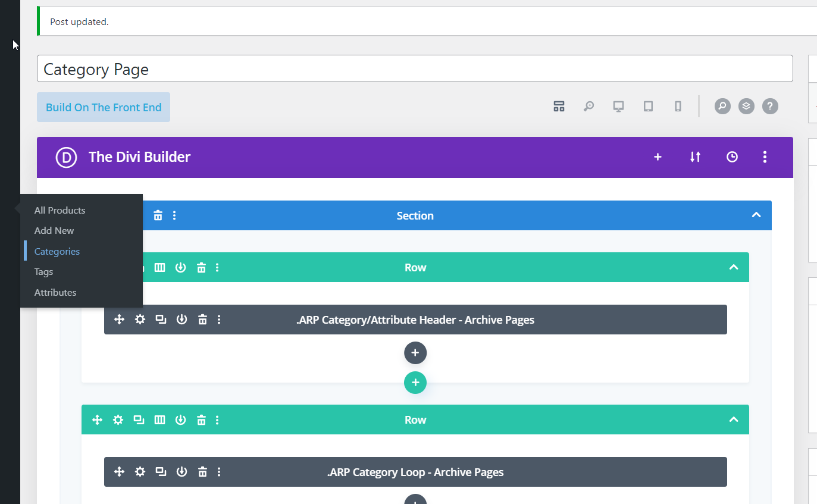
Task: Open the portability import/export arrows icon
Action: tap(695, 157)
